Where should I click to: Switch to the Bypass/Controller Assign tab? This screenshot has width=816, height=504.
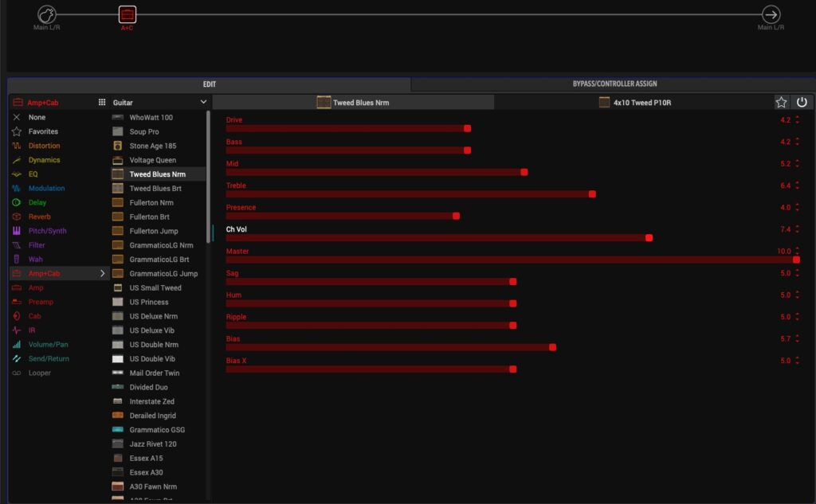[x=614, y=84]
